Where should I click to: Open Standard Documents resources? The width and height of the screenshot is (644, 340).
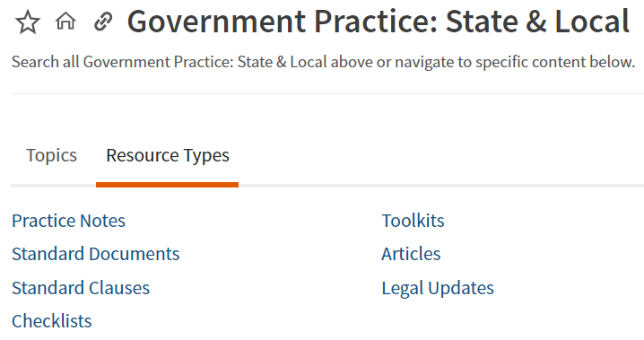coord(96,254)
